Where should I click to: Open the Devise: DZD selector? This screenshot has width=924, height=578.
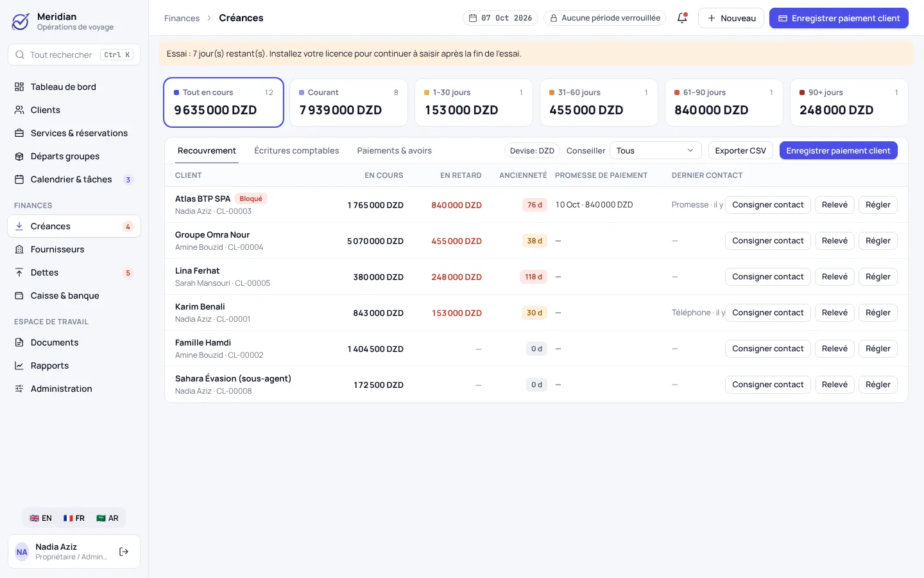532,151
